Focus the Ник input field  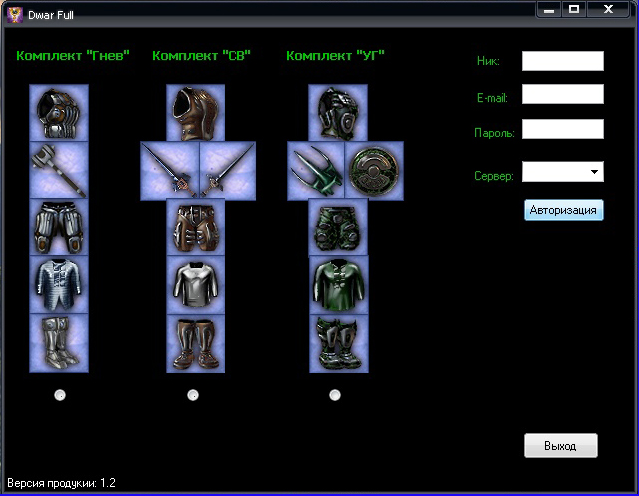(563, 61)
